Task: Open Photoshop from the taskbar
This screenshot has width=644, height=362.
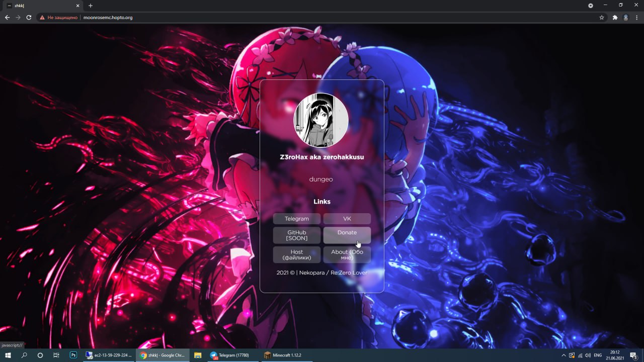Action: (x=73, y=355)
